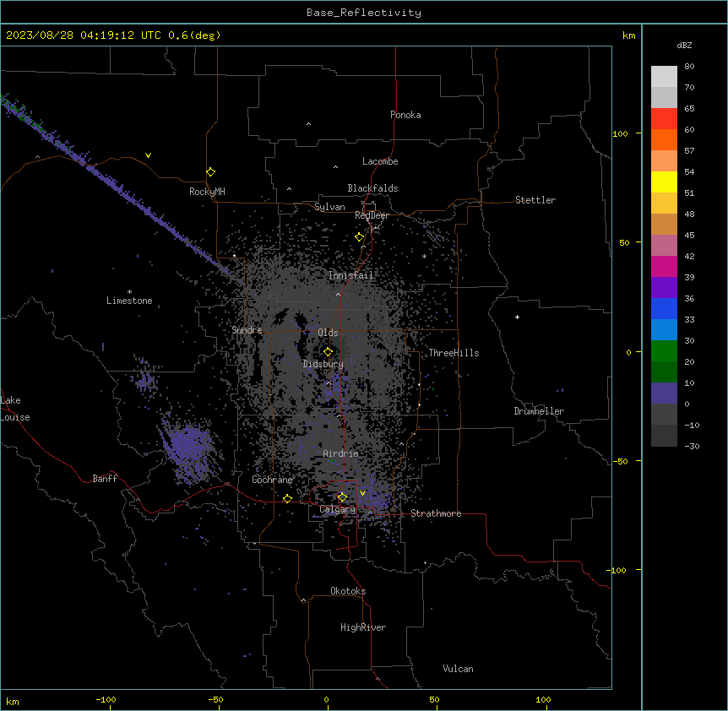
Task: Select the Vulcan label
Action: pyautogui.click(x=459, y=669)
